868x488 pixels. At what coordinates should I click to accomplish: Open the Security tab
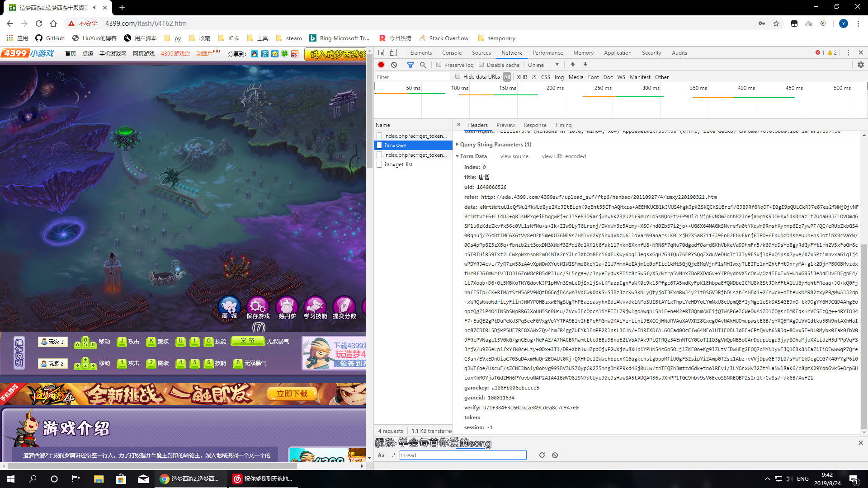tap(651, 52)
